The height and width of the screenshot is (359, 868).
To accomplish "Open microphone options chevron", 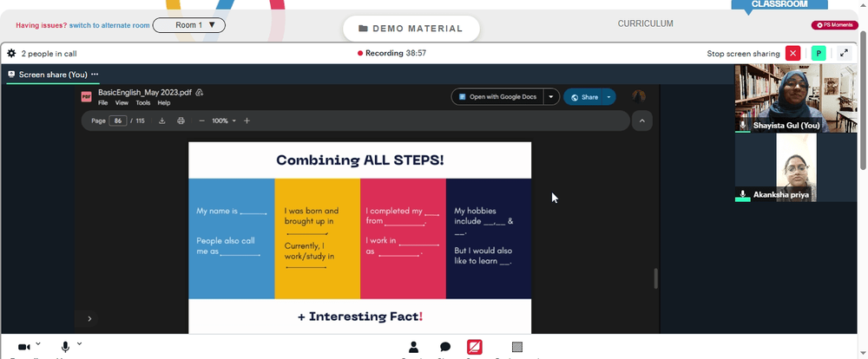I will [79, 343].
